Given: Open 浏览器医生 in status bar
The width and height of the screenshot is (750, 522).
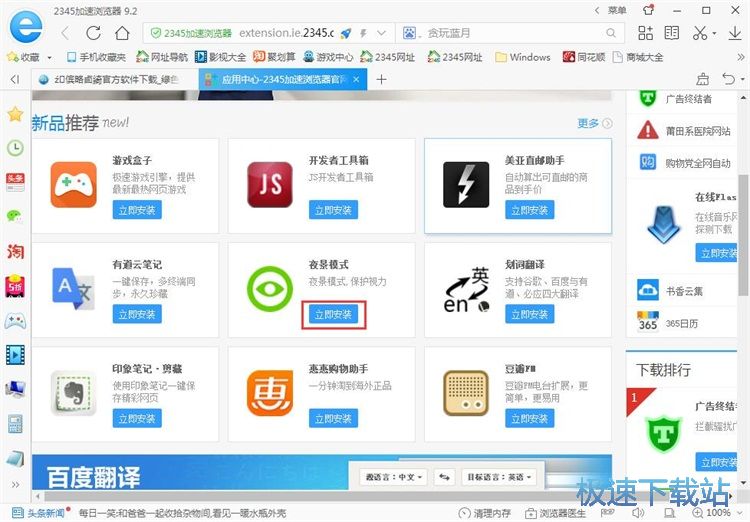Looking at the screenshot, I should point(555,513).
